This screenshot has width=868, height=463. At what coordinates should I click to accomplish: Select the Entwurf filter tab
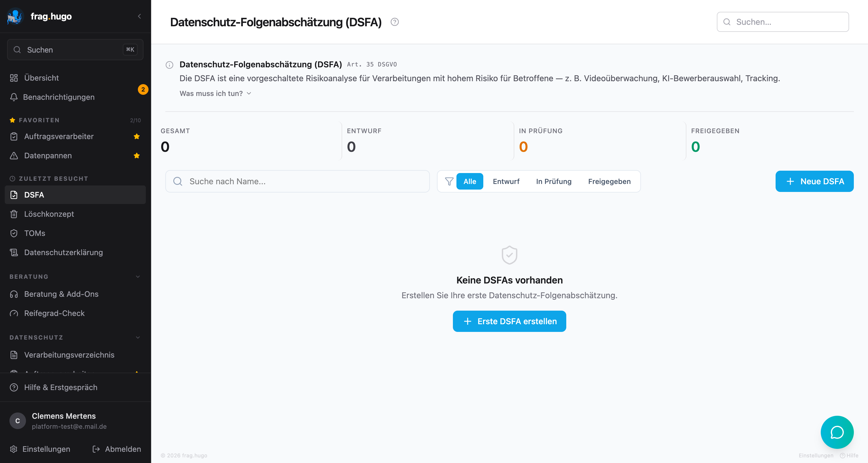pos(506,181)
